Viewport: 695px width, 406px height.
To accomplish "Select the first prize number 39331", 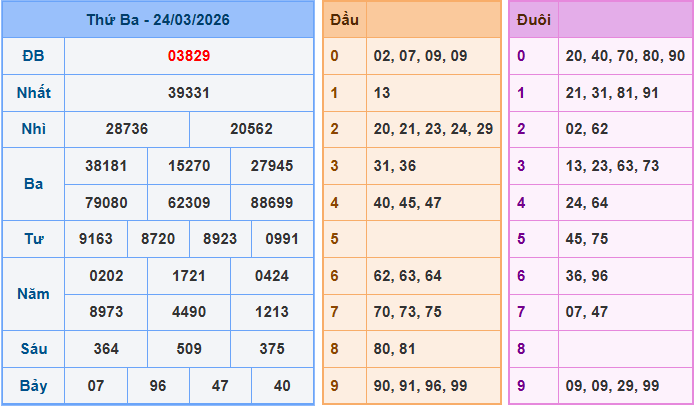I will (189, 93).
